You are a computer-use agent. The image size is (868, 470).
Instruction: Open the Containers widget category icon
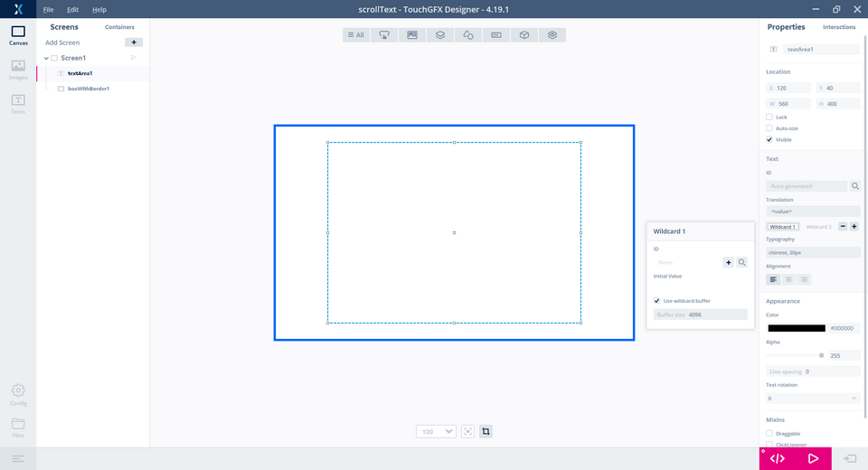click(440, 35)
